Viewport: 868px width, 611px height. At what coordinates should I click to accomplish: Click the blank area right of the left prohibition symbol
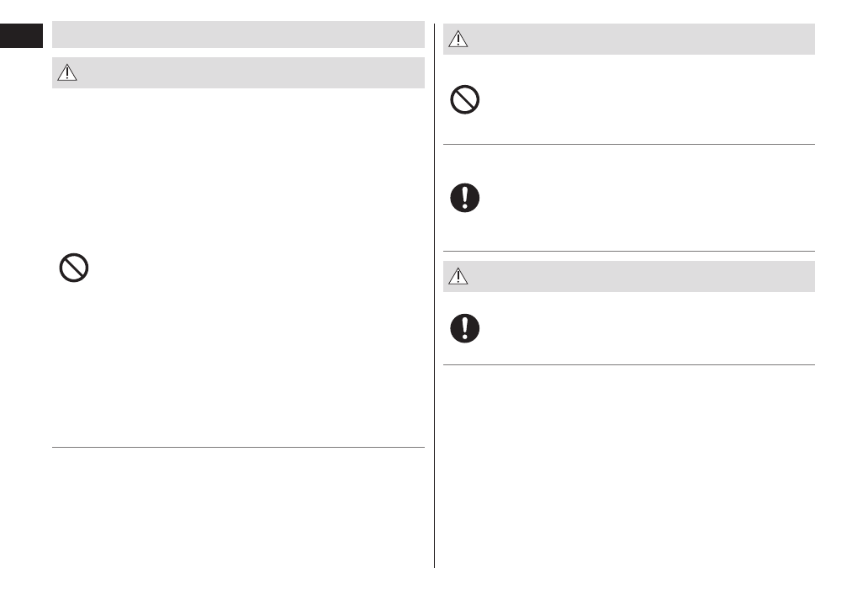point(252,268)
